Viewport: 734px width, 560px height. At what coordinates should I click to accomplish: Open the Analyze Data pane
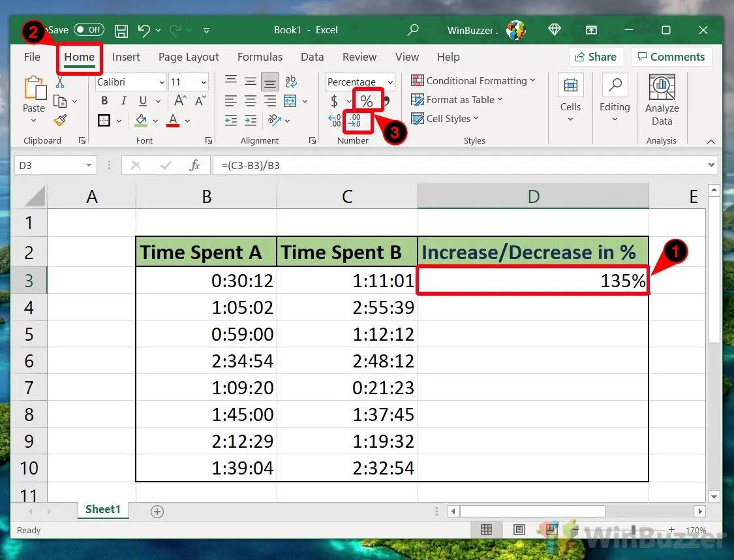[662, 98]
